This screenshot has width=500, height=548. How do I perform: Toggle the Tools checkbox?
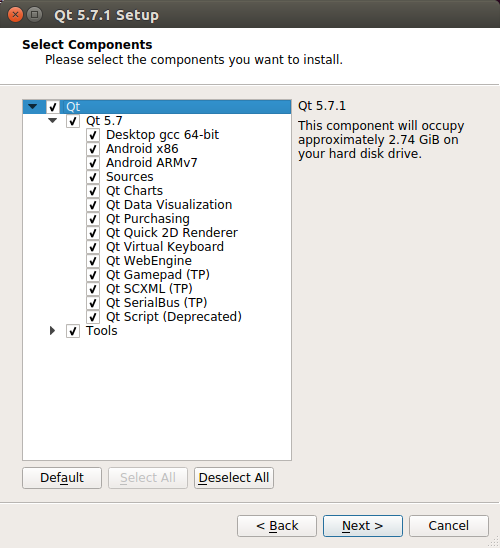coord(73,331)
